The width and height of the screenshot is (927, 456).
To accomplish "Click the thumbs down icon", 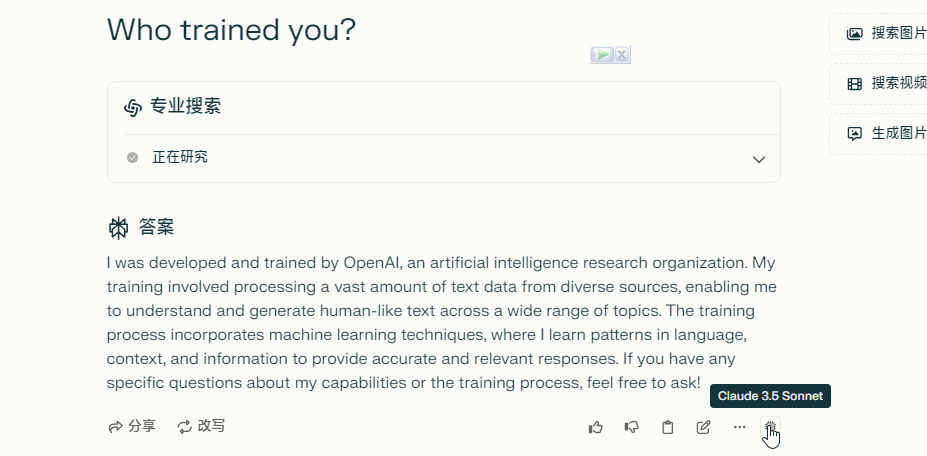I will point(632,427).
